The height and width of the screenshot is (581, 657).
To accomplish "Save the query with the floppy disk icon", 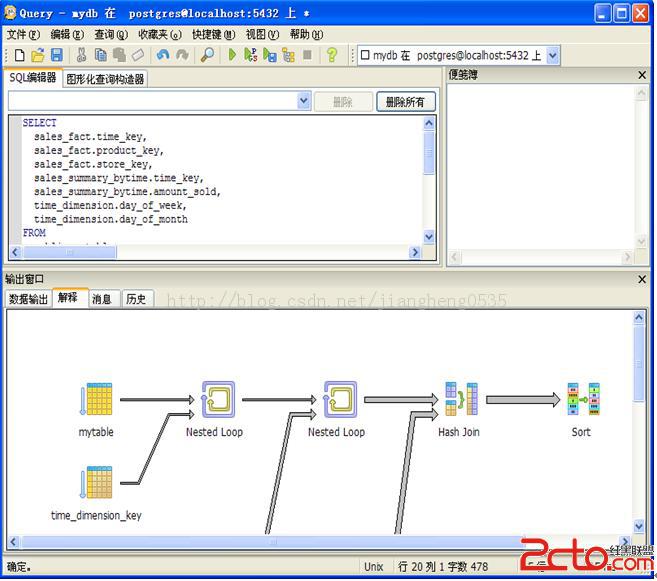I will point(56,56).
